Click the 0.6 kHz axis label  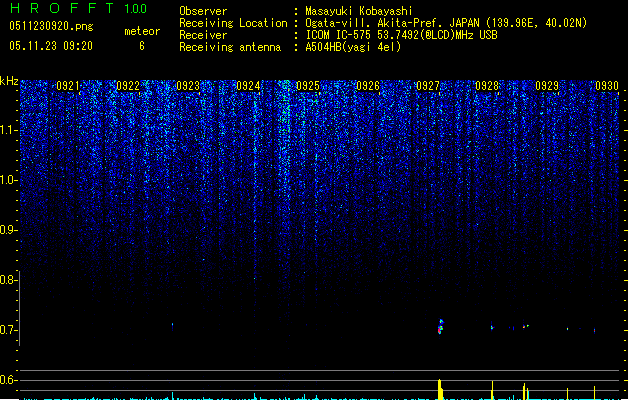click(x=9, y=380)
